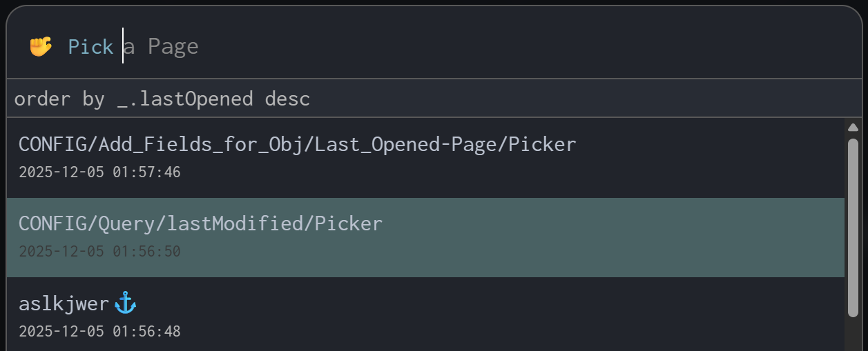Click the "order by" keywords in query bar
This screenshot has width=868, height=351.
coord(59,99)
